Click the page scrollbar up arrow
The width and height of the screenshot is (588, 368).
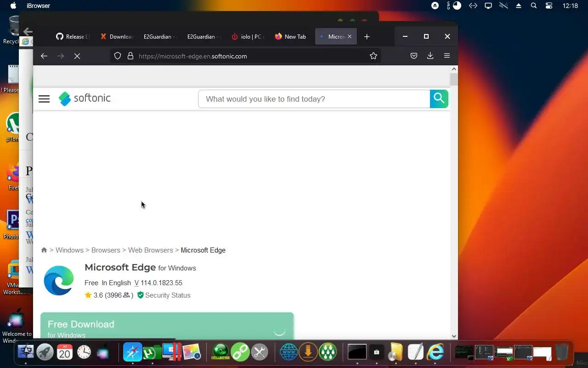[x=454, y=69]
